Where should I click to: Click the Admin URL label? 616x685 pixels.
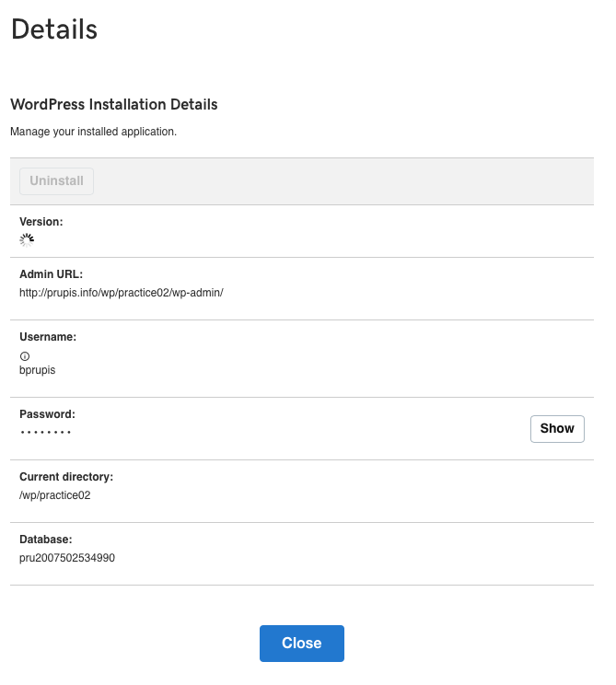[52, 274]
